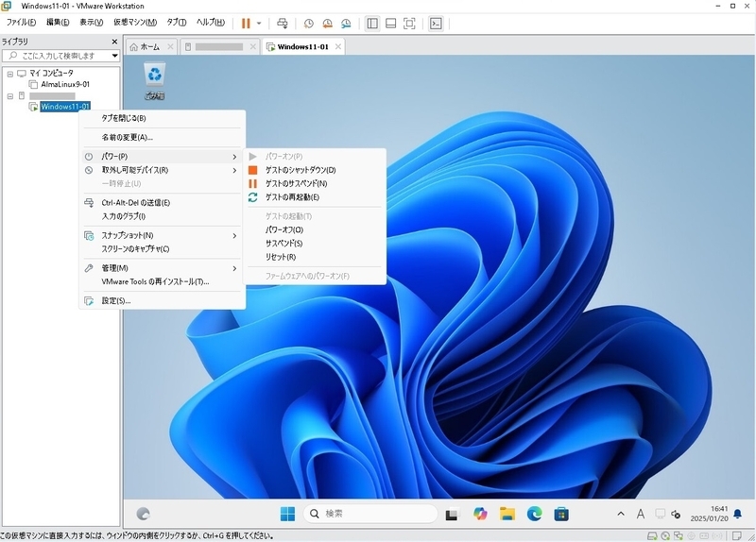Expand the 取外し可能デバイス(R) submenu
Image resolution: width=756 pixels, height=542 pixels.
pyautogui.click(x=162, y=170)
